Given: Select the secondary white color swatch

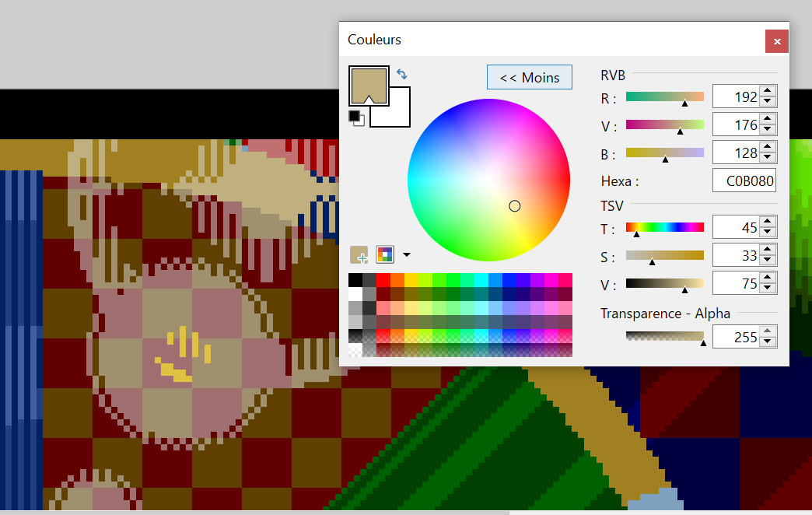Looking at the screenshot, I should coord(399,116).
